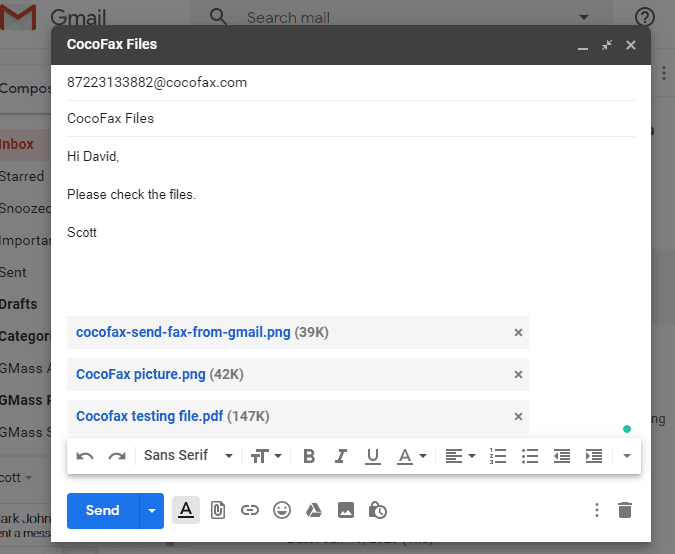The width and height of the screenshot is (675, 554).
Task: Open the Drafts folder in sidebar
Action: click(x=19, y=304)
